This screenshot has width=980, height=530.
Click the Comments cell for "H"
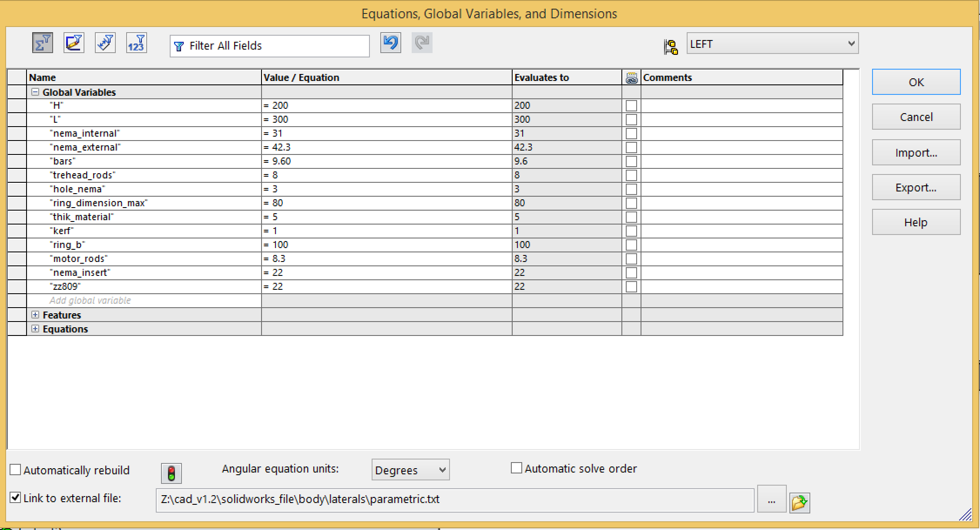(x=742, y=106)
